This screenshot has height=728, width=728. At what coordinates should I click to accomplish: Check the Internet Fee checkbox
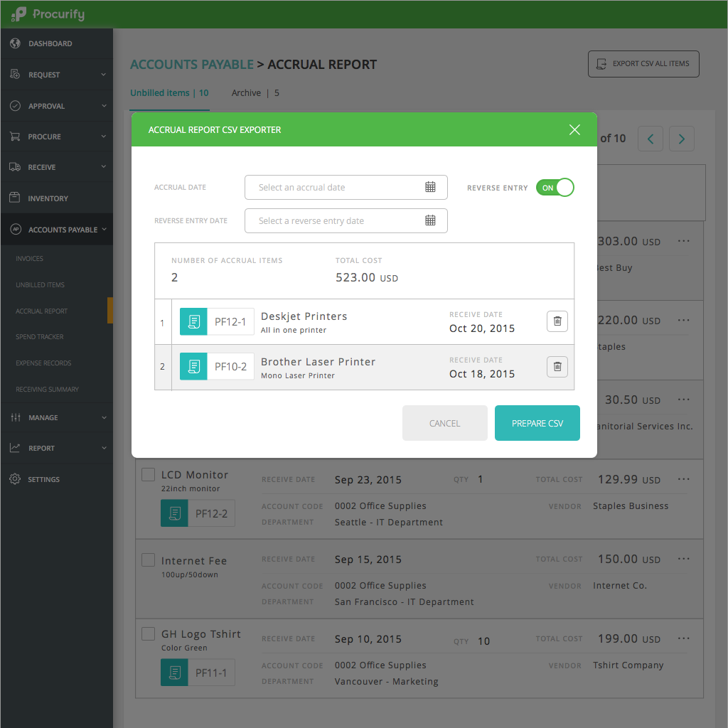[x=148, y=560]
